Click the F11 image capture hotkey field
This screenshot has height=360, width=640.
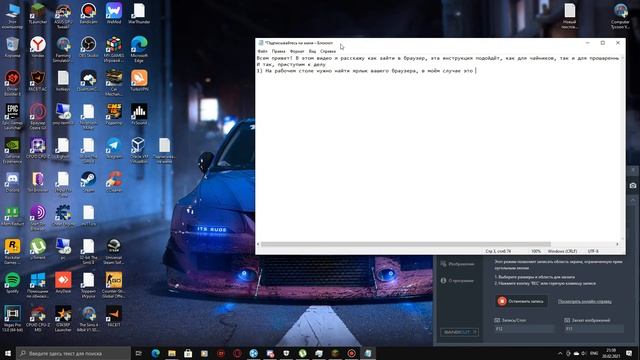tap(594, 329)
